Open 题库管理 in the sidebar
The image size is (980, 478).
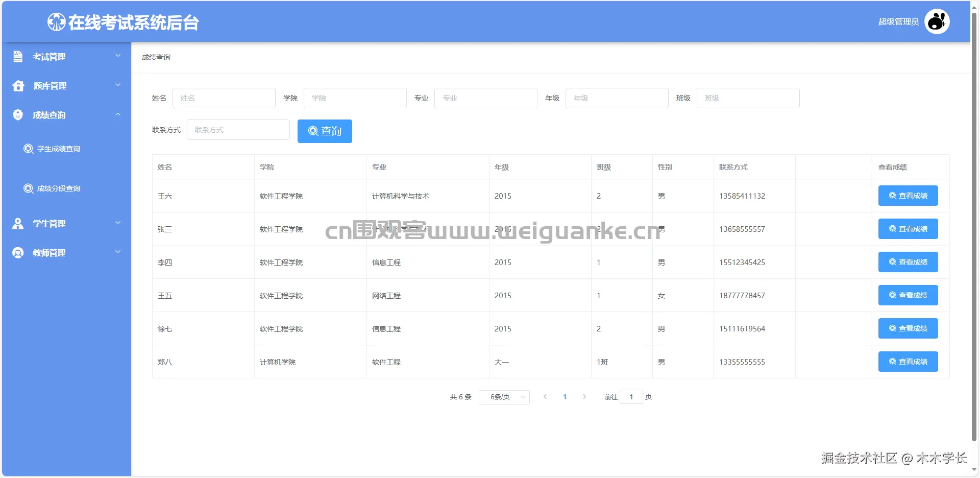[x=66, y=86]
